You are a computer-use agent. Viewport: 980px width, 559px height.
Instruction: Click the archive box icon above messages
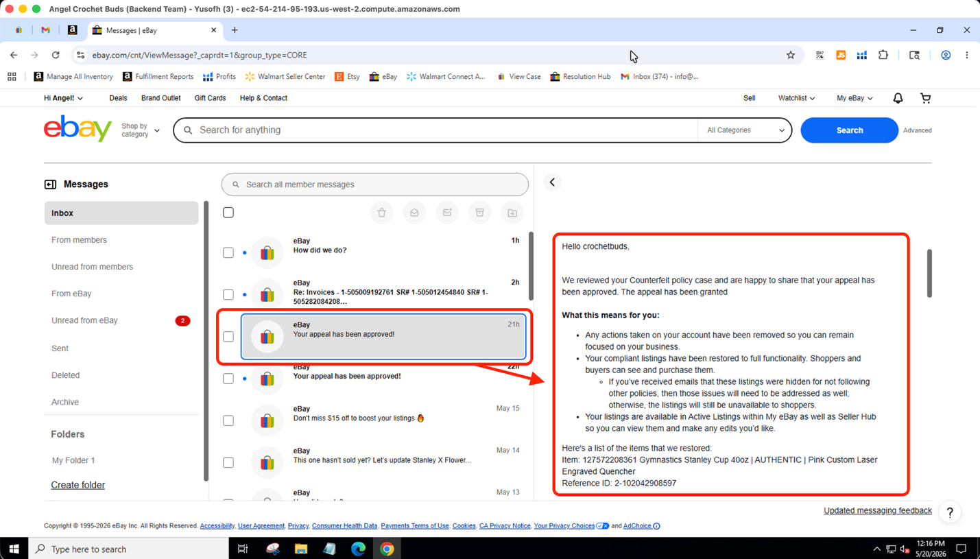tap(479, 213)
